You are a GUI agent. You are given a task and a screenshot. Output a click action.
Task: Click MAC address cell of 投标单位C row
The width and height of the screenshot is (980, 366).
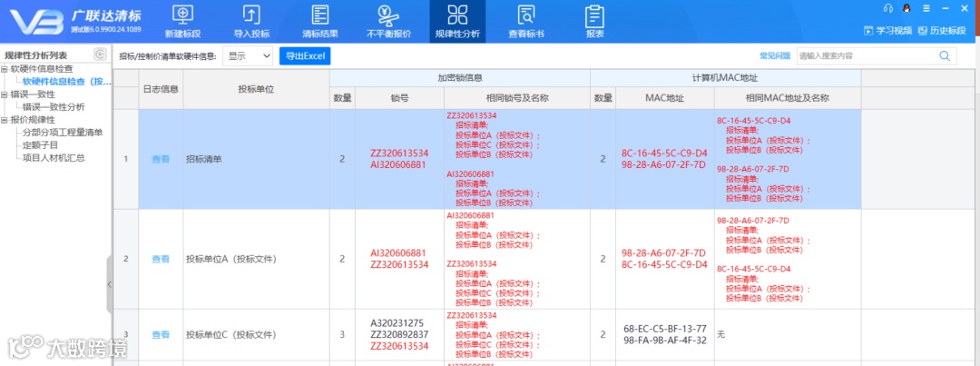tap(664, 335)
